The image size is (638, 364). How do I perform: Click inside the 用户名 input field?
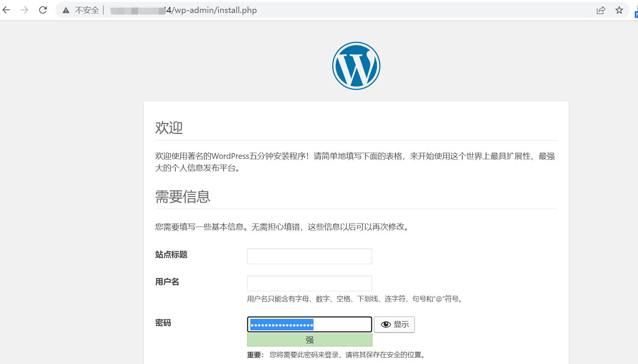309,283
